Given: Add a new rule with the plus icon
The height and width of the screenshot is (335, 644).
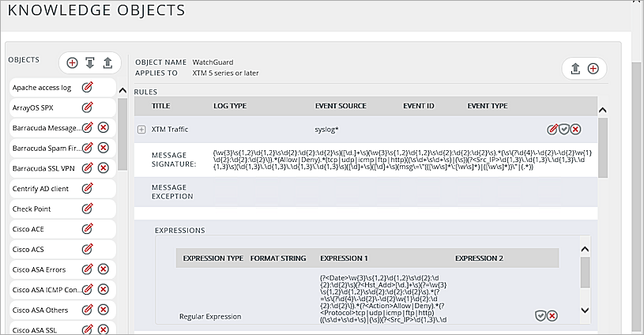Looking at the screenshot, I should tap(593, 69).
